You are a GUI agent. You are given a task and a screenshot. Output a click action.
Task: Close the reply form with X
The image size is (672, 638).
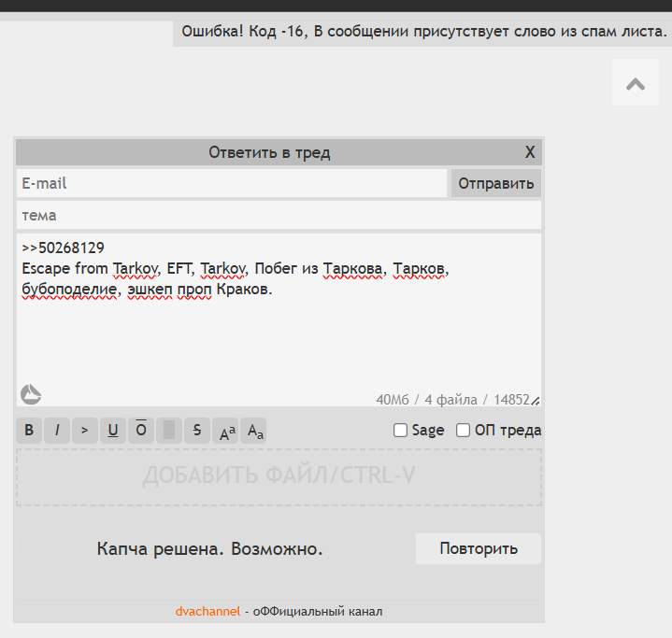tap(530, 152)
